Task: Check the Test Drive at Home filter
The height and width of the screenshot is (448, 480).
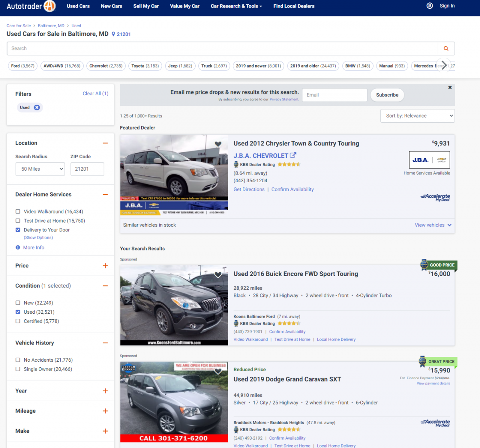Action: (x=18, y=221)
